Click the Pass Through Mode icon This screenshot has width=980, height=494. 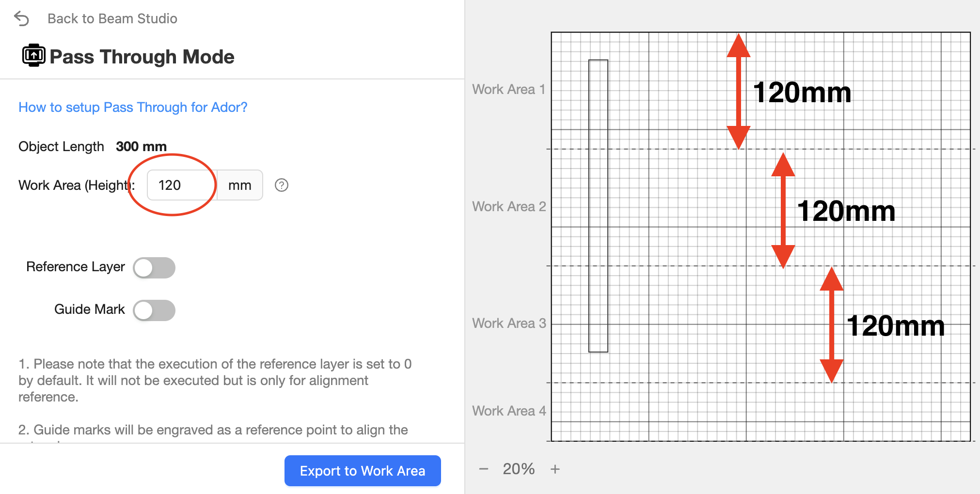click(33, 55)
